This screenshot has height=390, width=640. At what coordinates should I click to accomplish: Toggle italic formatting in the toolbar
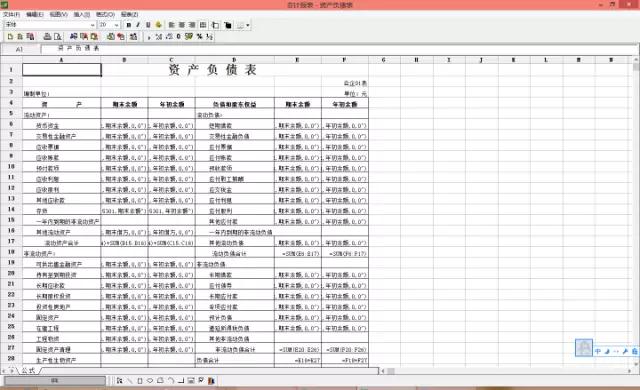(138, 25)
